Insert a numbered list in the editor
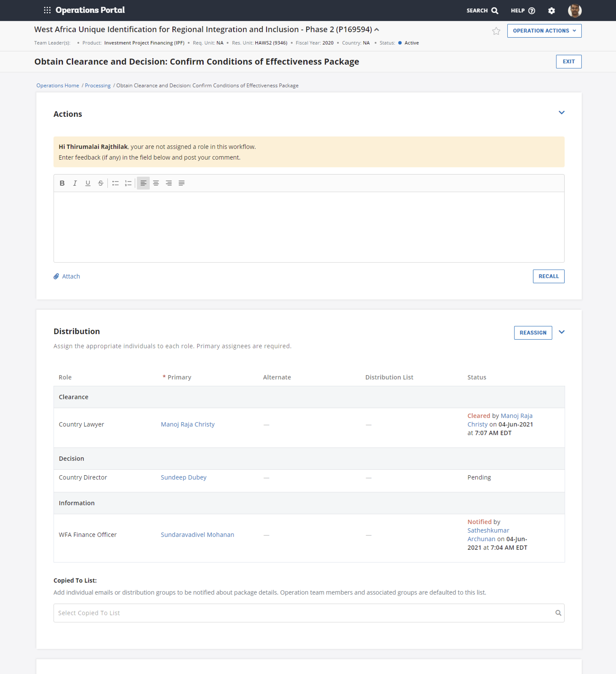The height and width of the screenshot is (674, 616). pos(128,183)
